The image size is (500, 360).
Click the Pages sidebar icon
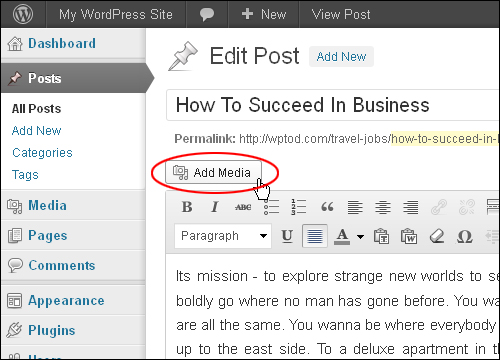point(15,235)
